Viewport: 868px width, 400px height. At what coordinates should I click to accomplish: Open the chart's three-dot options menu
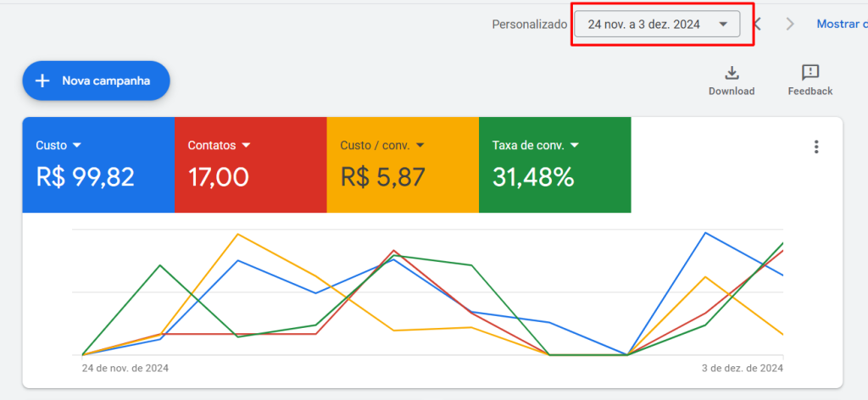tap(816, 147)
